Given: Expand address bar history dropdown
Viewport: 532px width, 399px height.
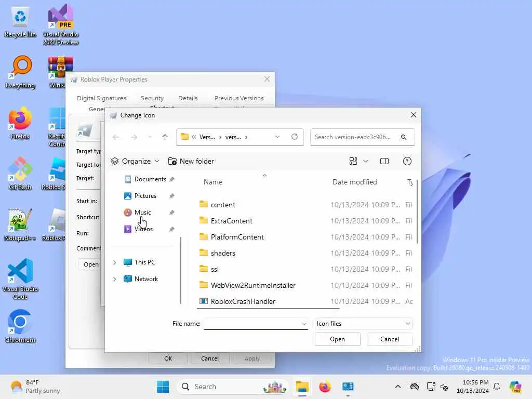Looking at the screenshot, I should pos(277,137).
